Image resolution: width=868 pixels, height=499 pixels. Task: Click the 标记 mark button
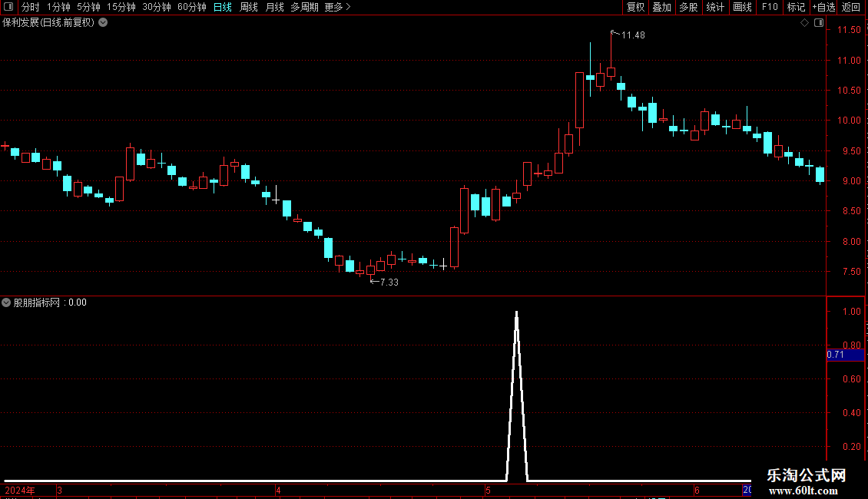pos(796,7)
